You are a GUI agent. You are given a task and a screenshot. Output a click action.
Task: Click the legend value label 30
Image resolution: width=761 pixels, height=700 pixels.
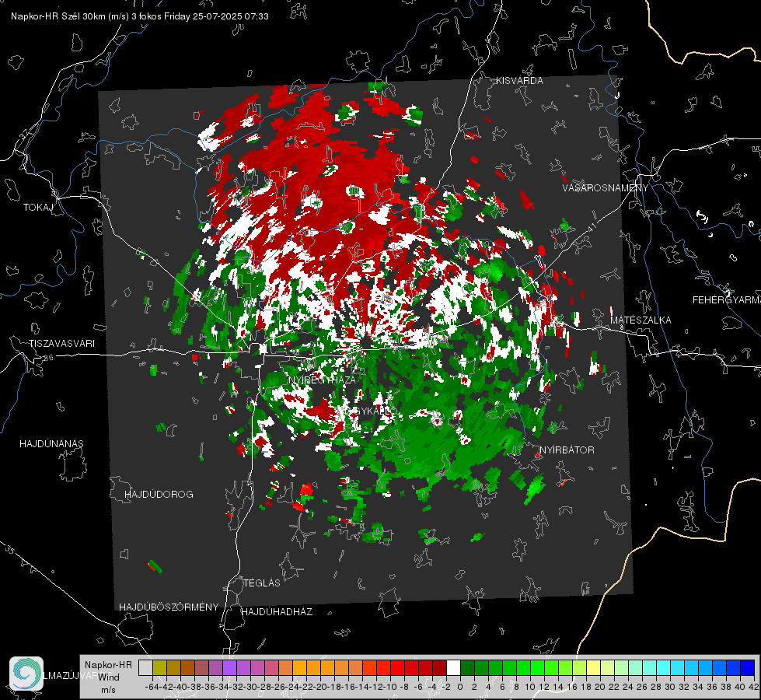[x=670, y=687]
